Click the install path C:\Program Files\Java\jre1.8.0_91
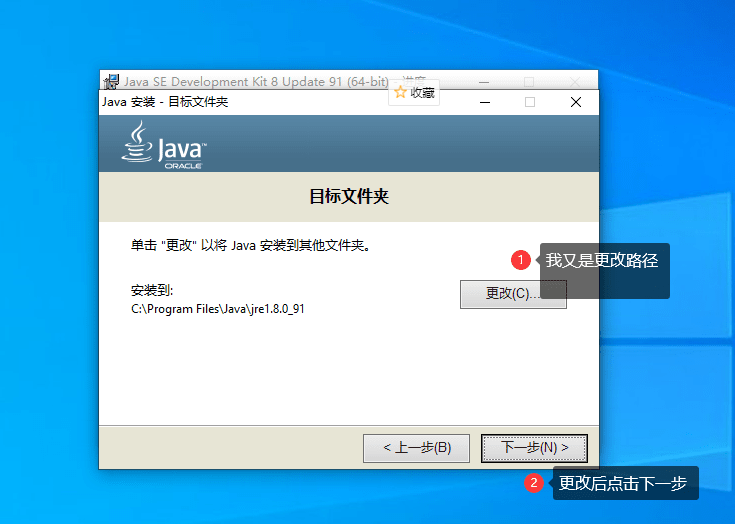 (218, 309)
